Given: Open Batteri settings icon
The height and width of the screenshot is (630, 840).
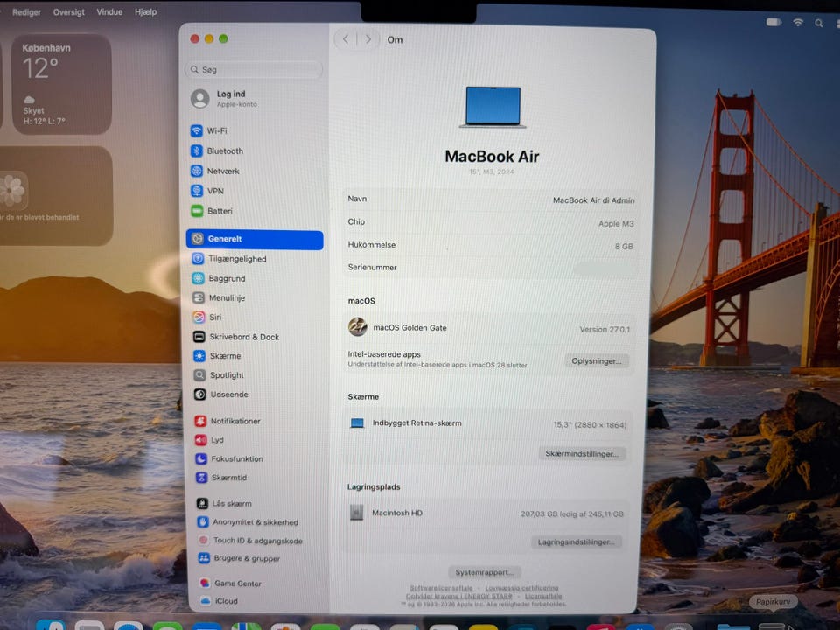Looking at the screenshot, I should pos(197,211).
